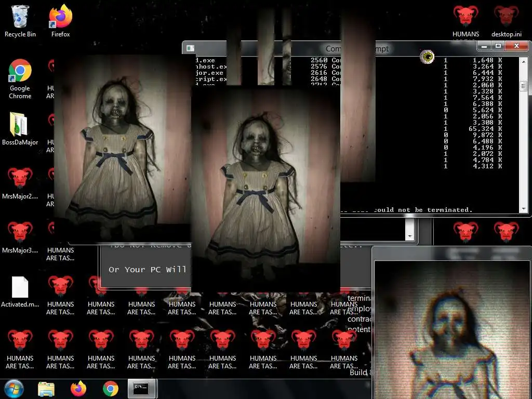
Task: Click the Command Prompt title bar system icon
Action: [190, 48]
